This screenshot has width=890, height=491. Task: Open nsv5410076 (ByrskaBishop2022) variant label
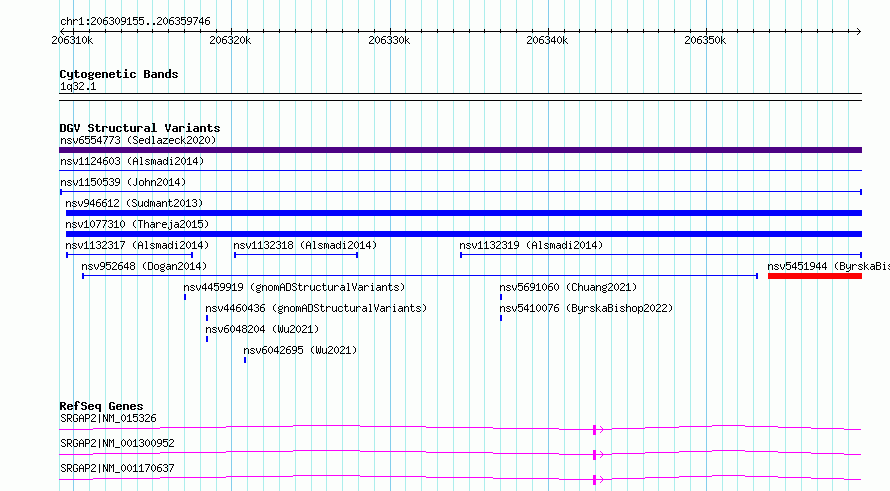586,308
